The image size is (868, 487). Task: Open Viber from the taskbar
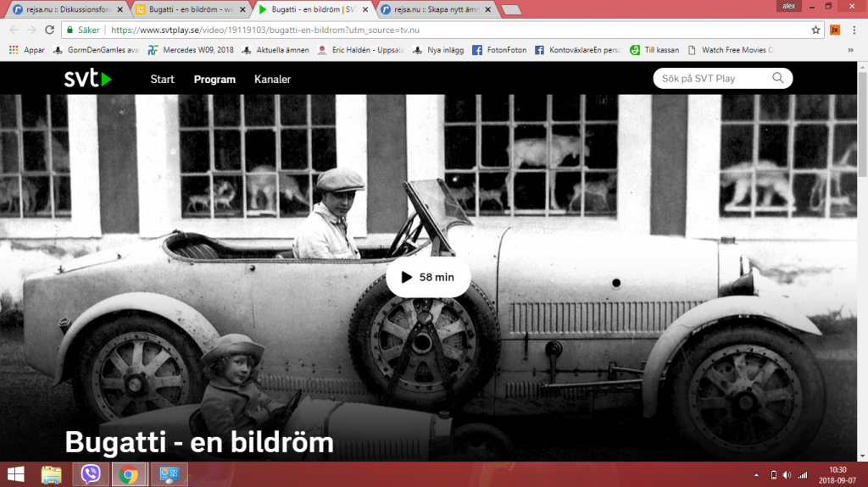click(x=91, y=475)
